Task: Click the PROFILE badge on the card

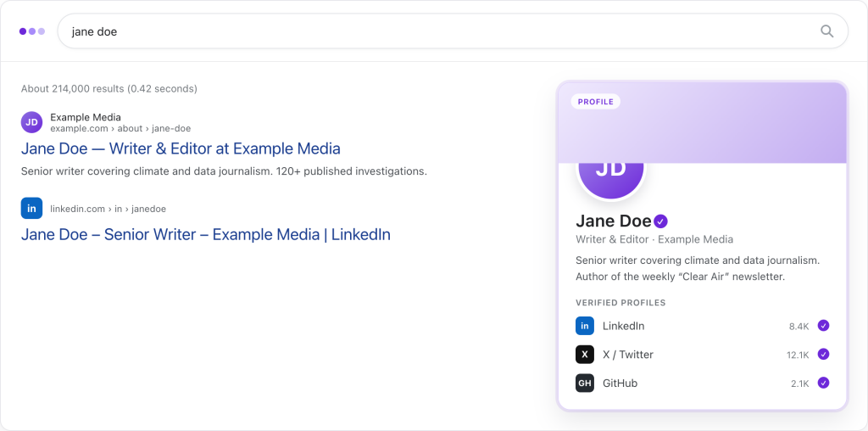Action: (x=596, y=102)
